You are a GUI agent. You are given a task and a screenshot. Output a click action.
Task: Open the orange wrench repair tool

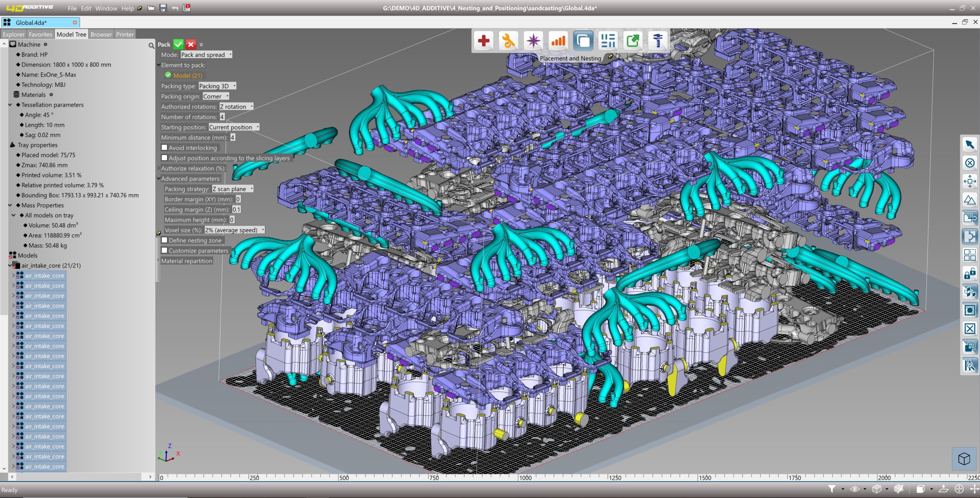tap(508, 41)
